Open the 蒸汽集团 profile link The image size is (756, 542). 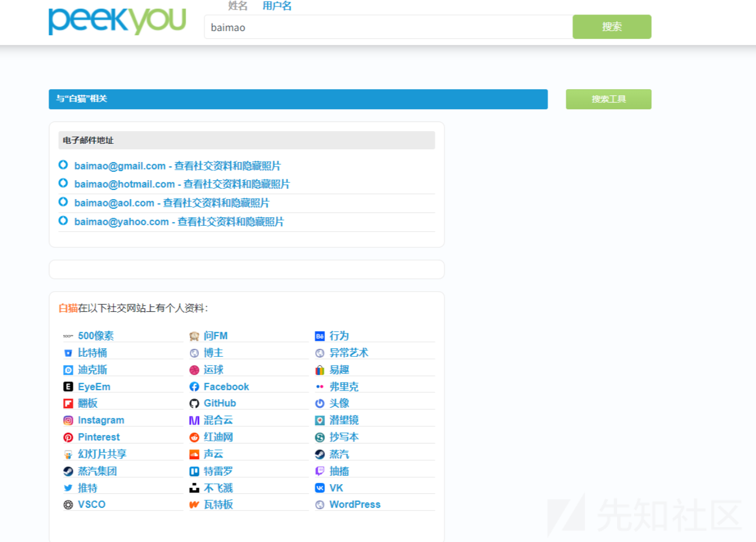tap(97, 471)
